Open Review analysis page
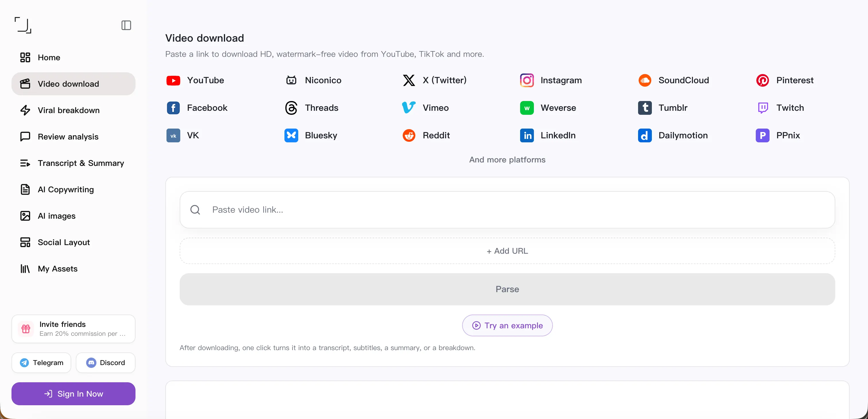 73,137
